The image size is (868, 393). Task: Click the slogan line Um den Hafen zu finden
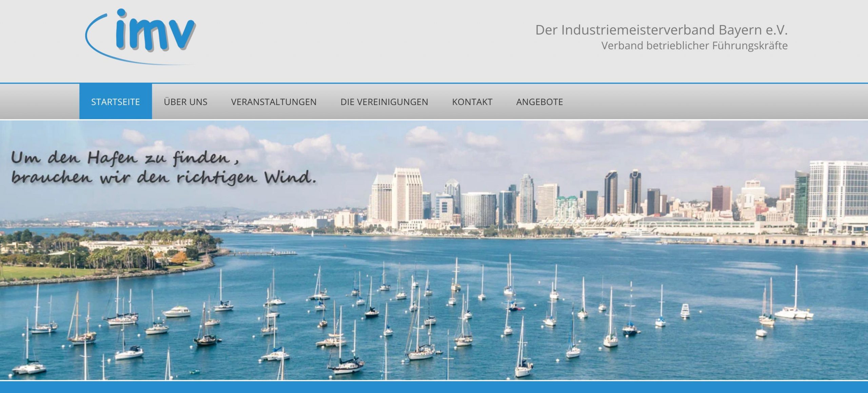125,158
